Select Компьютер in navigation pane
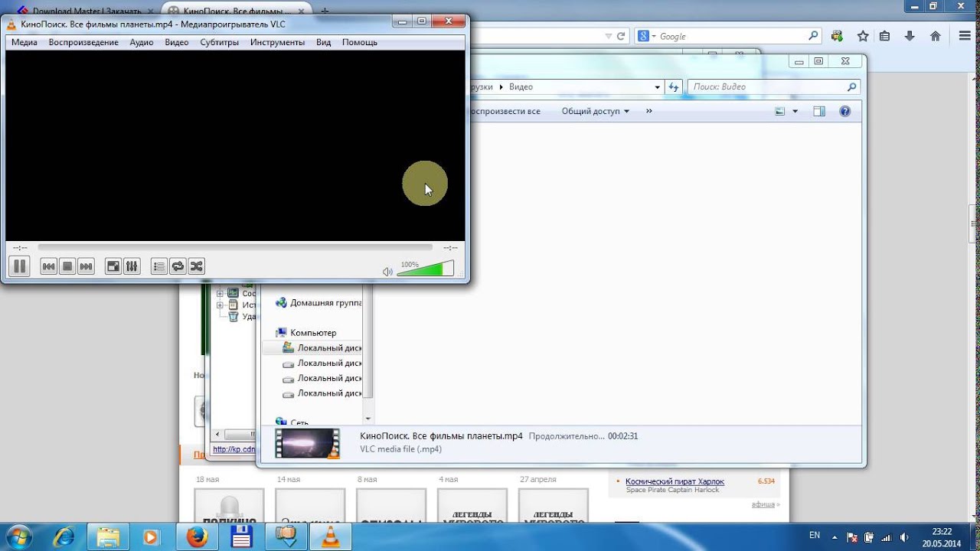 pos(306,333)
